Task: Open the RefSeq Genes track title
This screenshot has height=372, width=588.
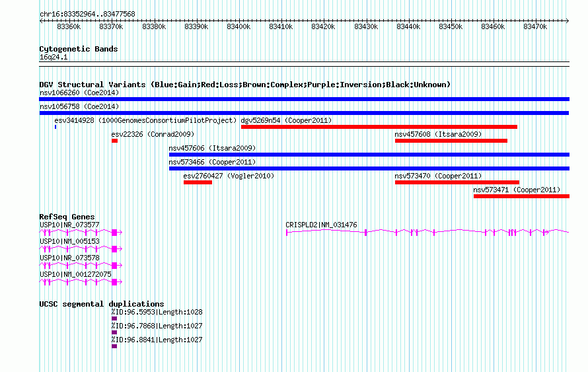Action: 67,217
